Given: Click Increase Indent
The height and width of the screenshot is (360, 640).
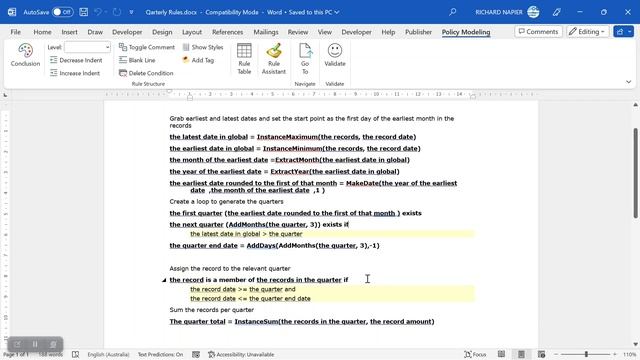Looking at the screenshot, I should click(75, 73).
